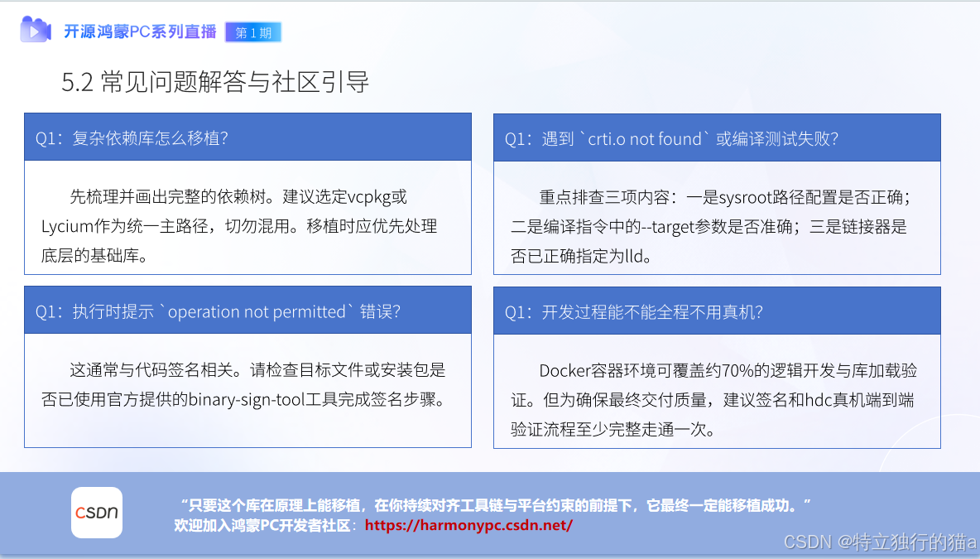Click the heading 5.2 常见问题解答与社区引导

click(x=215, y=82)
